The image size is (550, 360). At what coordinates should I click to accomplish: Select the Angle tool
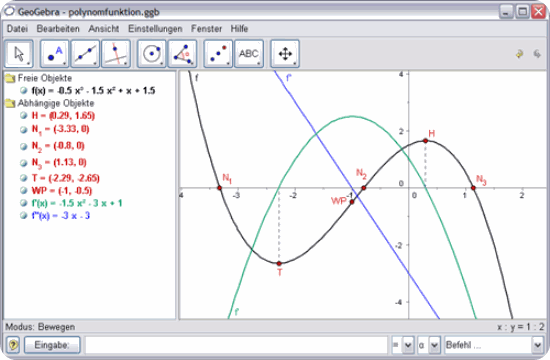[x=182, y=54]
